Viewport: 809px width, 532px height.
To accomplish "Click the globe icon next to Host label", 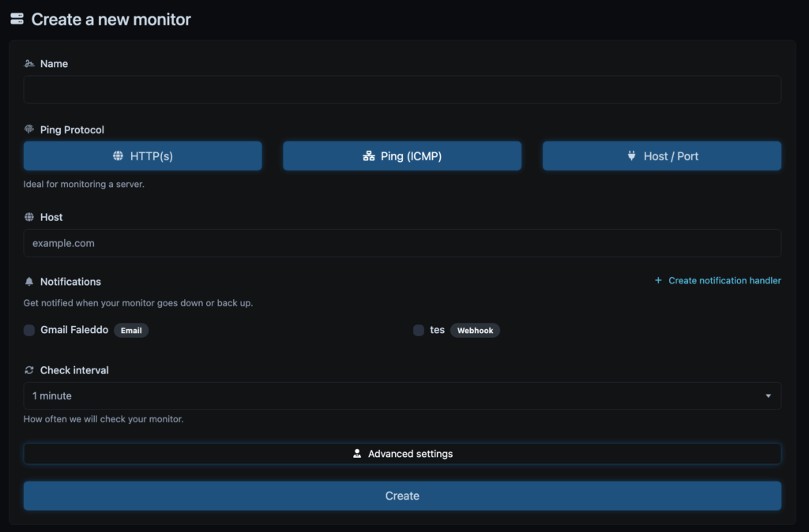I will [29, 217].
